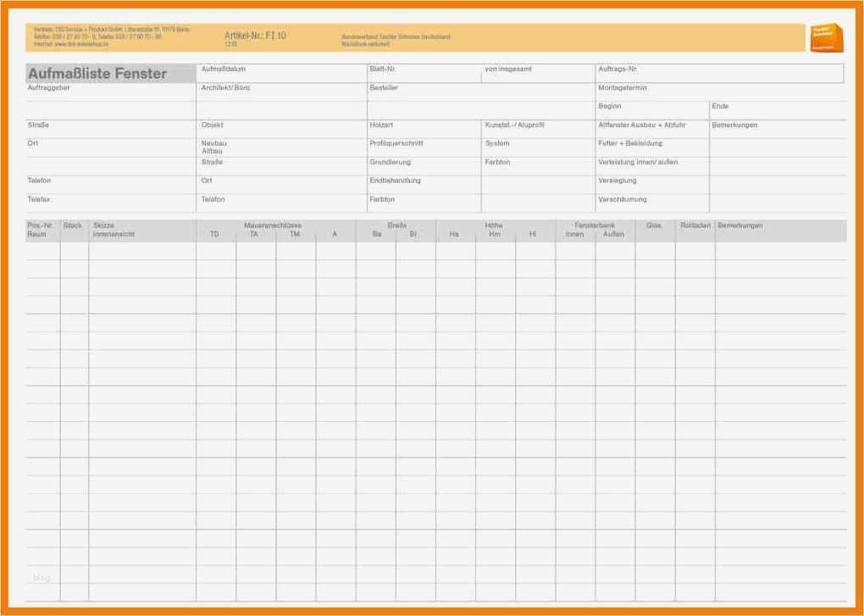This screenshot has width=864, height=616.
Task: Click the 'Maueranschlüsse' group header
Action: point(273,225)
